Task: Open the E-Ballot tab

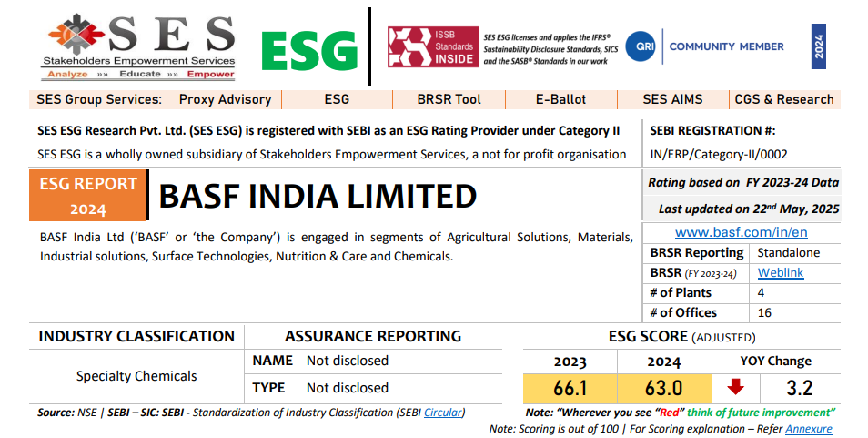Action: pyautogui.click(x=560, y=99)
